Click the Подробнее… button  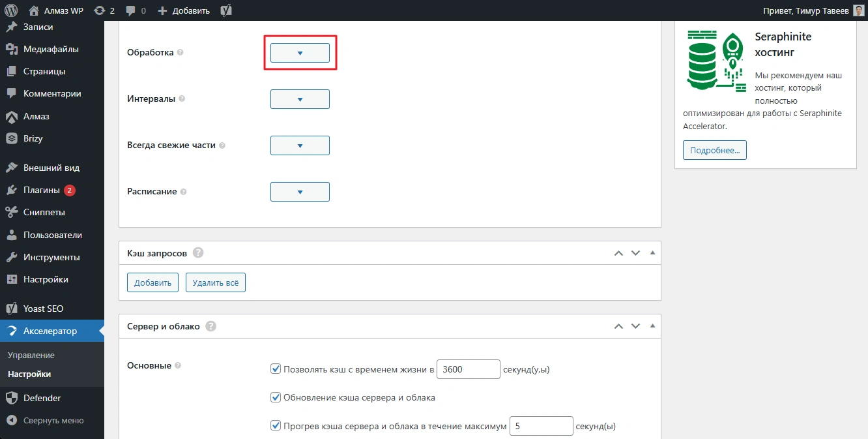coord(714,150)
